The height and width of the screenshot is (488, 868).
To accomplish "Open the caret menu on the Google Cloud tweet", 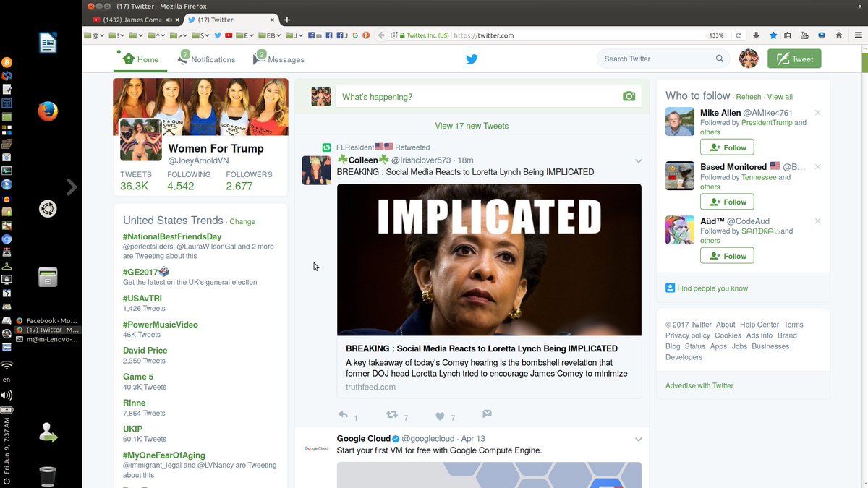I will pos(638,439).
